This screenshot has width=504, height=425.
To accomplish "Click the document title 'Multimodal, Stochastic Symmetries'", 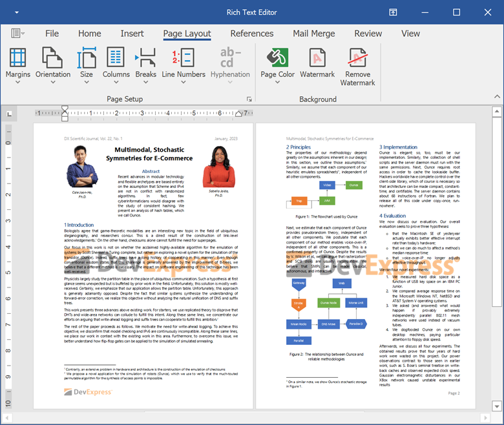I will [149, 154].
